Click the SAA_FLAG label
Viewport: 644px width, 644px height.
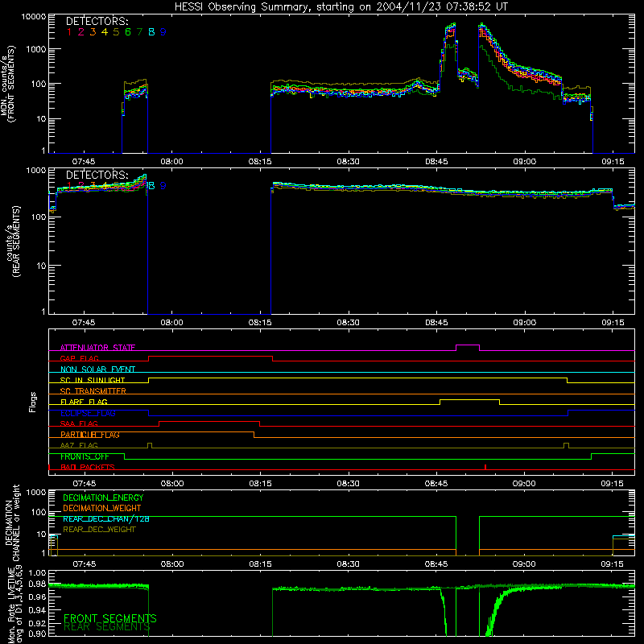tap(79, 423)
